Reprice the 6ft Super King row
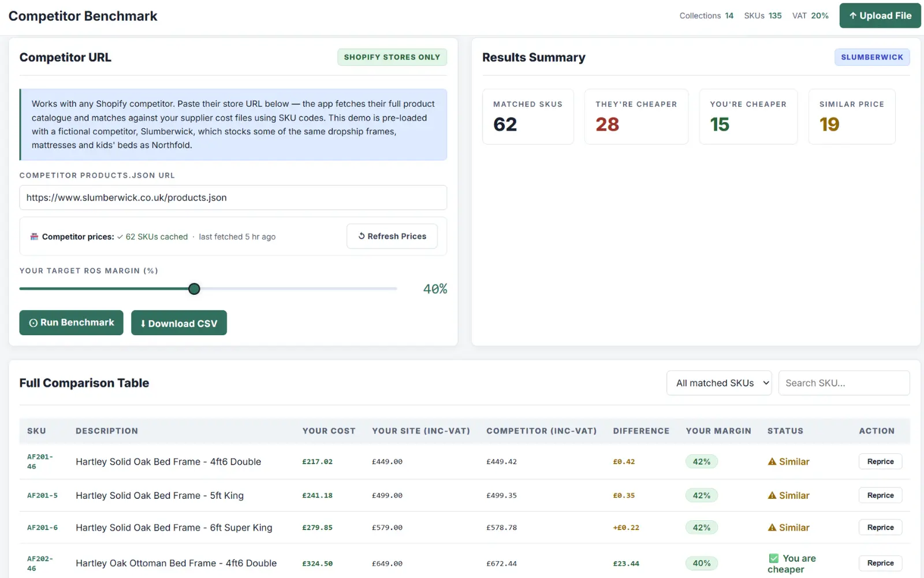 click(880, 527)
